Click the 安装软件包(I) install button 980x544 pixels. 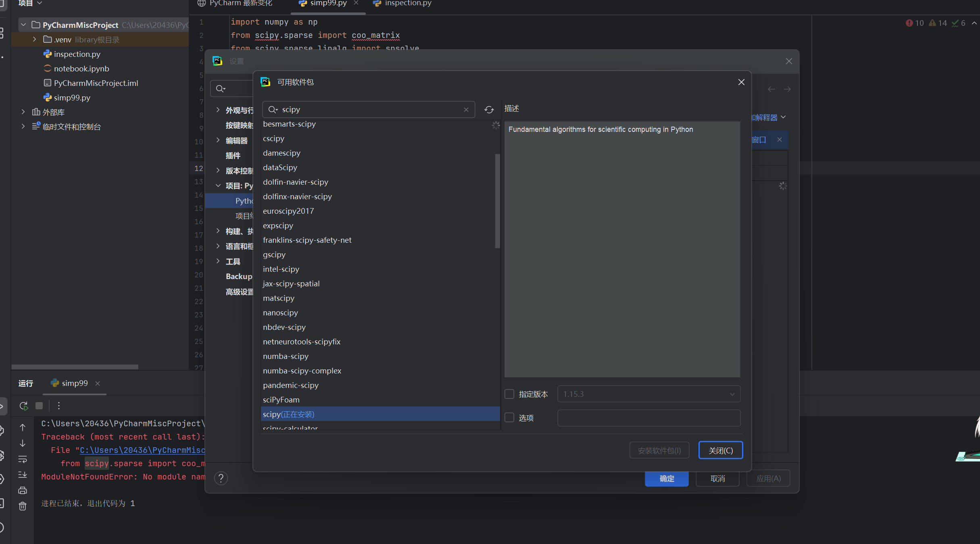(x=659, y=450)
